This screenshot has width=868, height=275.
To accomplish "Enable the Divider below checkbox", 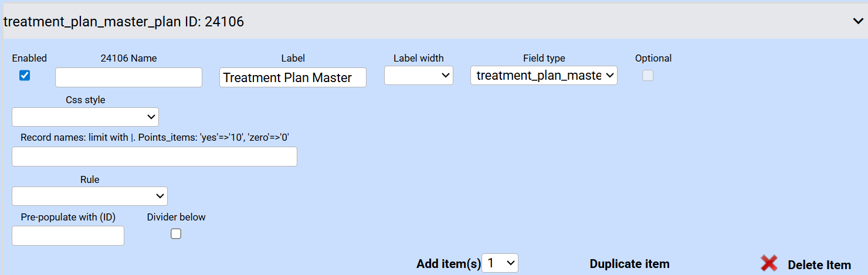I will [176, 233].
